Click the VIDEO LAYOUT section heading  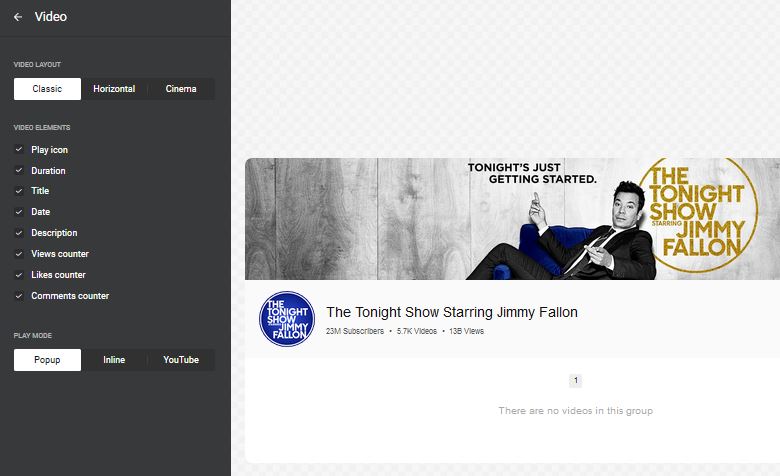click(37, 65)
